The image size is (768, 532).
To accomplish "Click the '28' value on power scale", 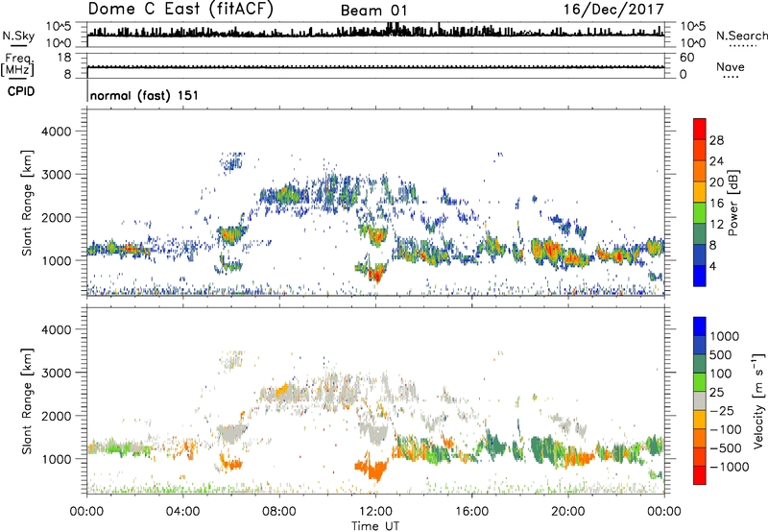I will [716, 140].
